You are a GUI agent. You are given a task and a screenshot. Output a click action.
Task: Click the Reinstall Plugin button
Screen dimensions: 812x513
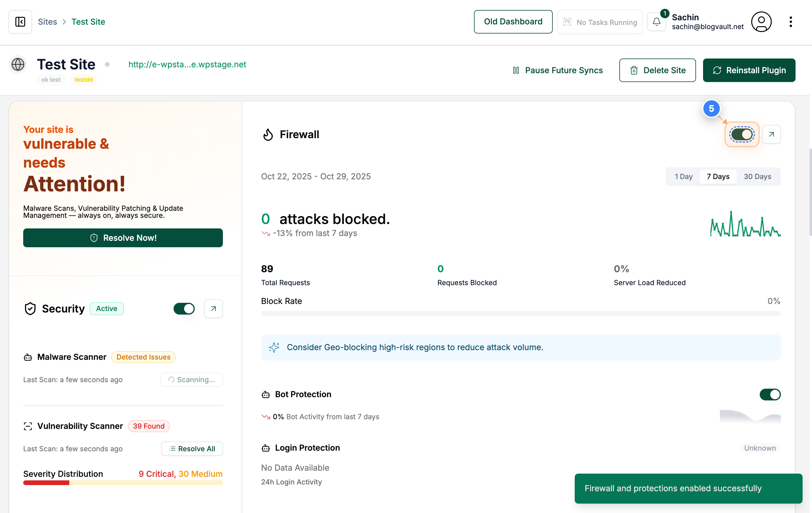749,70
